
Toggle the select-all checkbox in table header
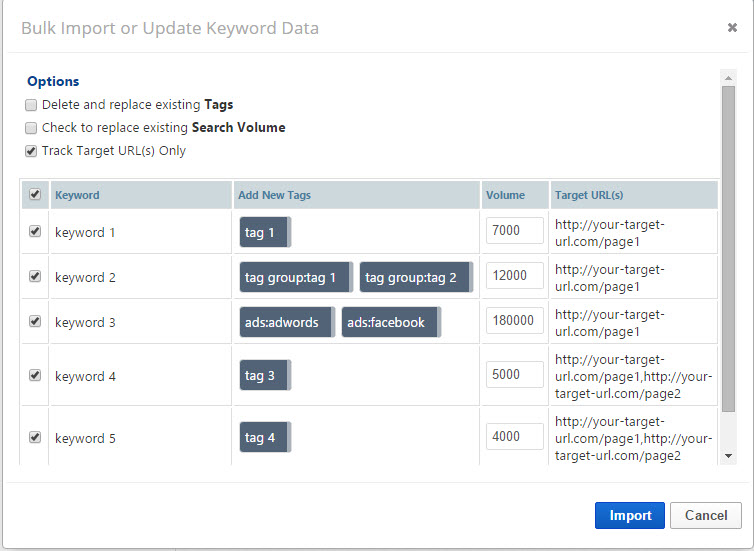tap(35, 195)
